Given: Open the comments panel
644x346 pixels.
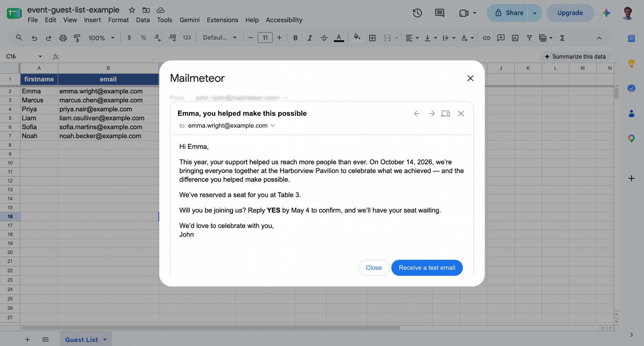Looking at the screenshot, I should point(439,13).
